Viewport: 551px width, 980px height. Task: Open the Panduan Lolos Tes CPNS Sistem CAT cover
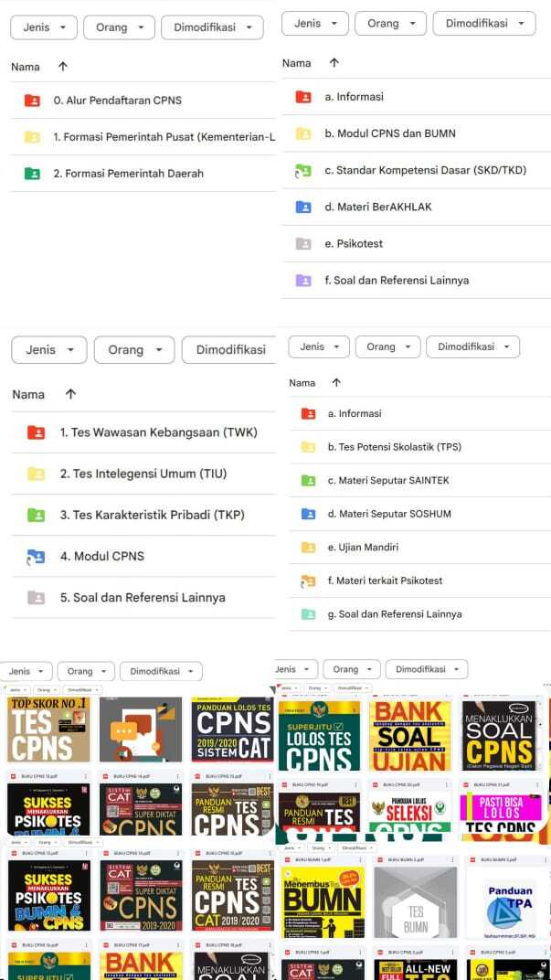click(x=232, y=729)
